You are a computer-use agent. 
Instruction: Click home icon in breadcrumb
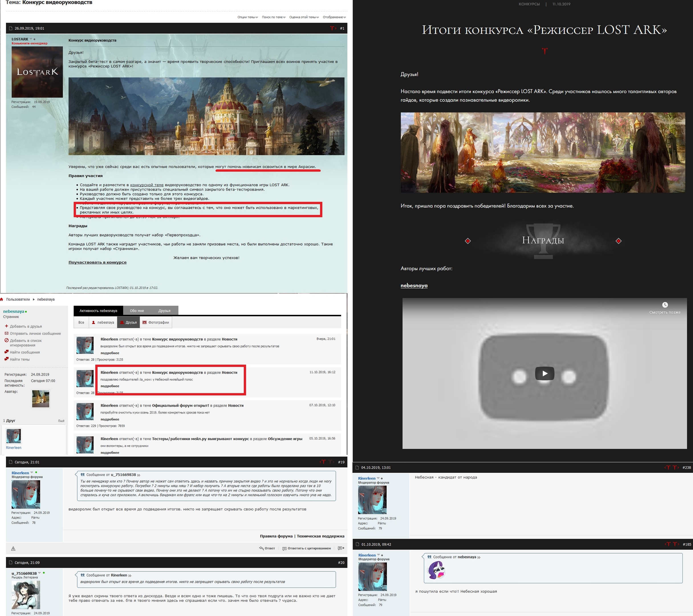tap(2, 299)
